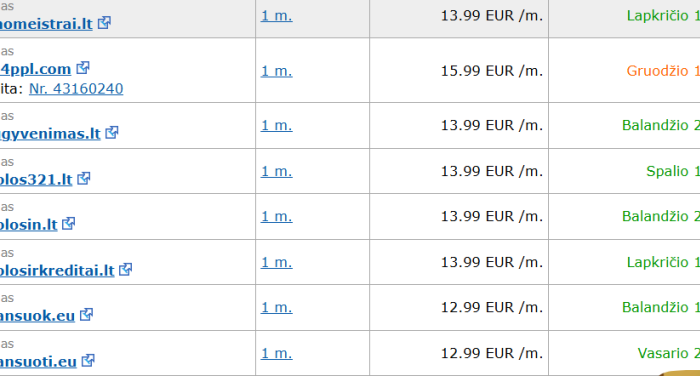700x376 pixels.
Task: Click the olosirkreditai.lt domain link
Action: [x=57, y=270]
